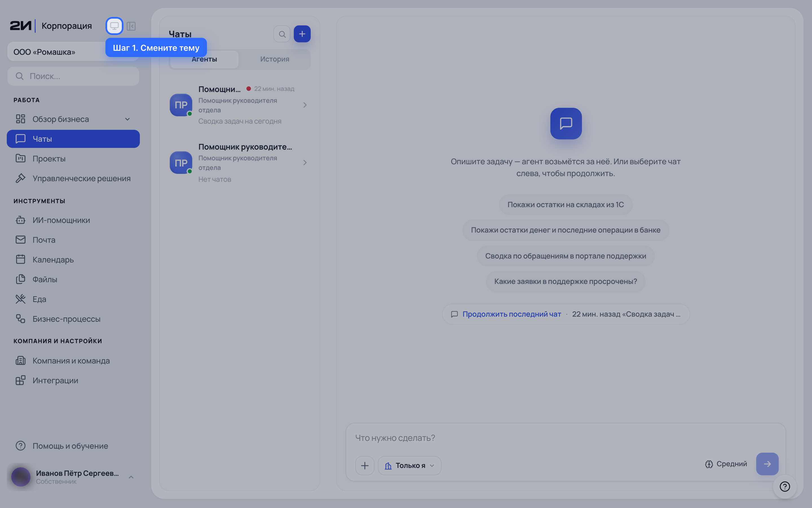
Task: Open the floating help question-mark button
Action: [x=785, y=487]
